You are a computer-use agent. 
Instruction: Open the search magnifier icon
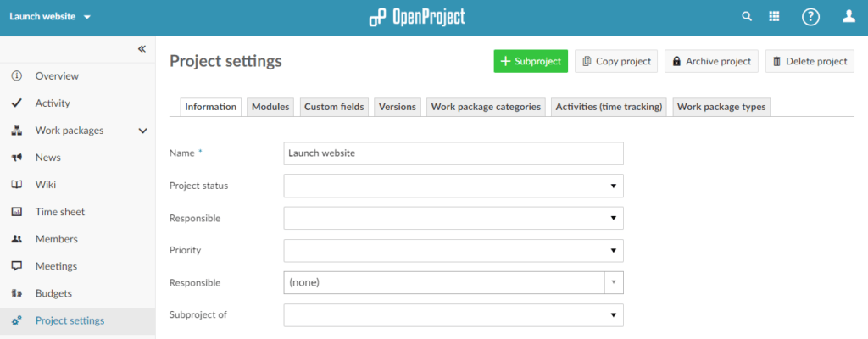coord(746,17)
